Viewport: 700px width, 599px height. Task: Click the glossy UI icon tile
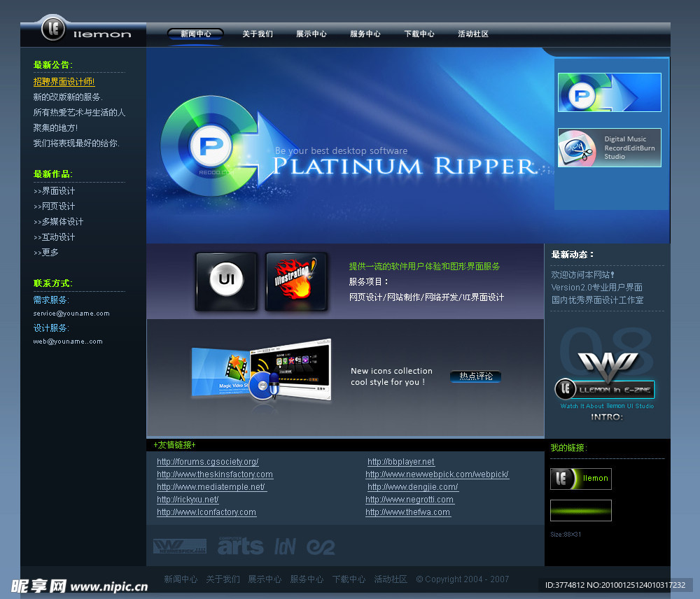[226, 281]
